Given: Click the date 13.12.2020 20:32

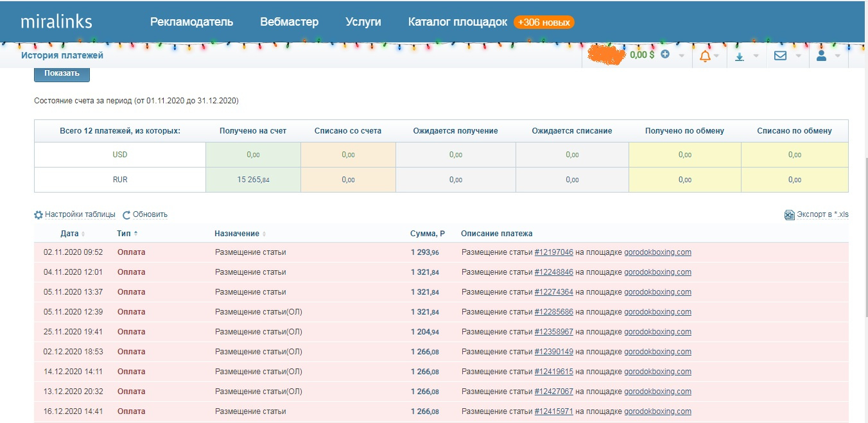Looking at the screenshot, I should [73, 392].
